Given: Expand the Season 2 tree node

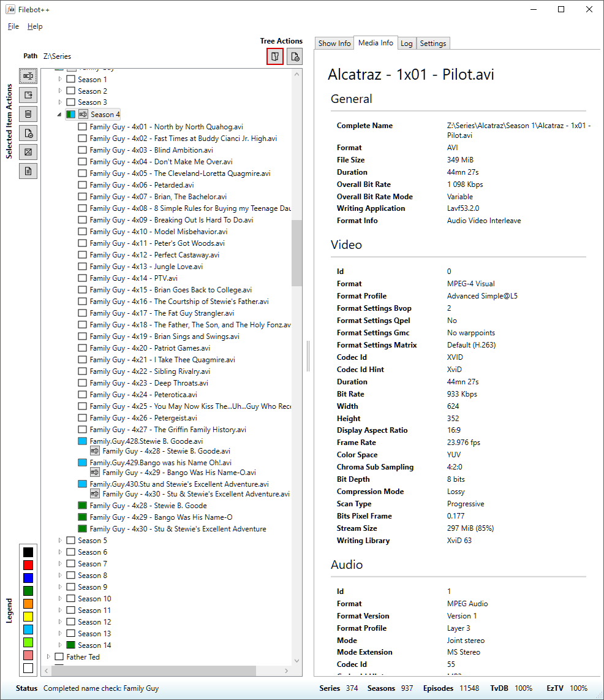Looking at the screenshot, I should [60, 91].
